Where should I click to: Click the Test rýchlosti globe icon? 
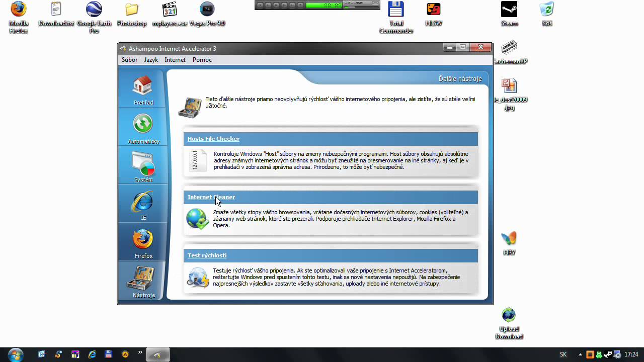coord(198,278)
